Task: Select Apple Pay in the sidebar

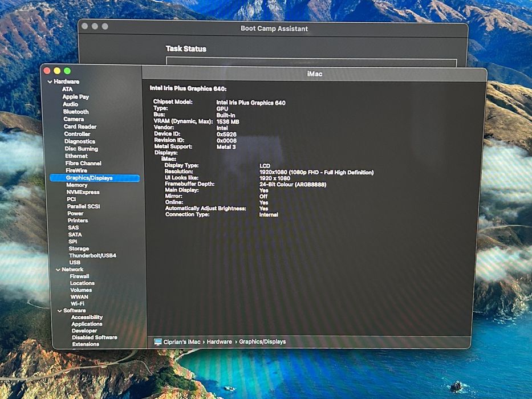Action: coord(76,97)
